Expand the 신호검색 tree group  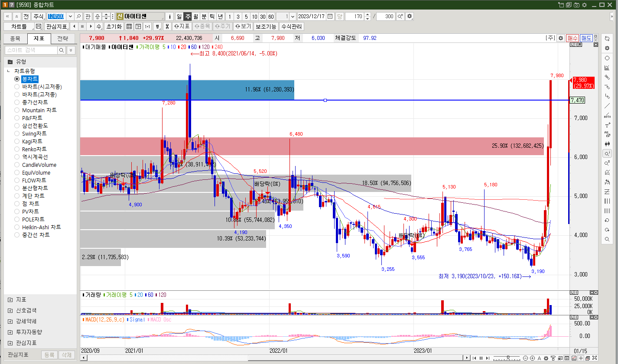point(10,310)
